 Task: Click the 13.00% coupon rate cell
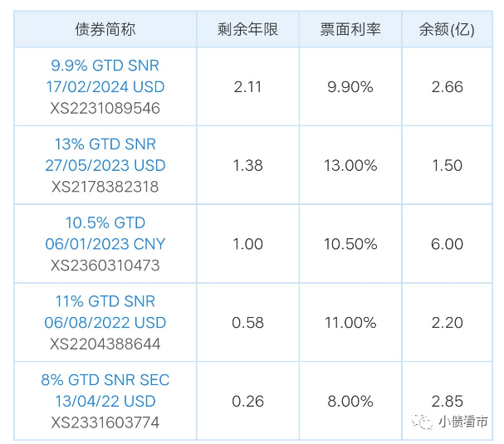coord(350,165)
